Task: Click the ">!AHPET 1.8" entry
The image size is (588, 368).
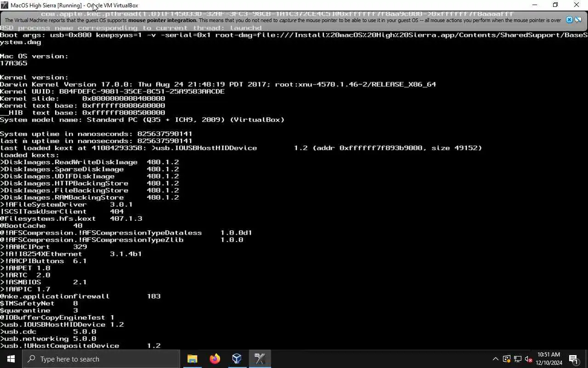Action: click(25, 268)
